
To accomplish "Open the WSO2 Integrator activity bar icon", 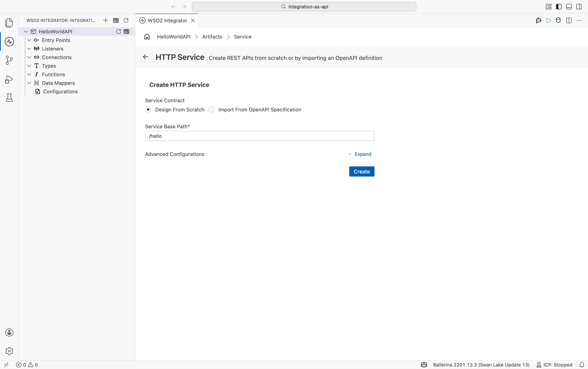I will [9, 41].
